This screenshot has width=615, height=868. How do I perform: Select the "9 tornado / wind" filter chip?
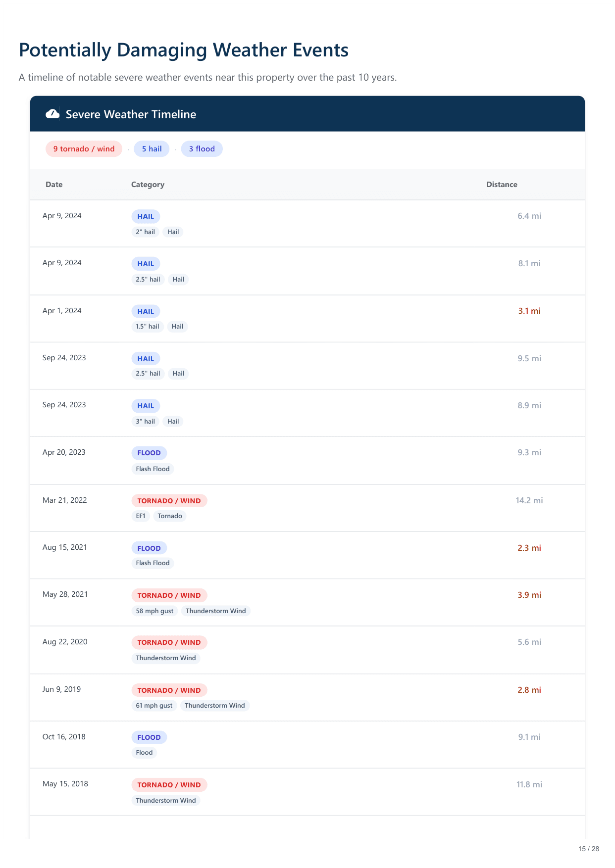coord(84,149)
